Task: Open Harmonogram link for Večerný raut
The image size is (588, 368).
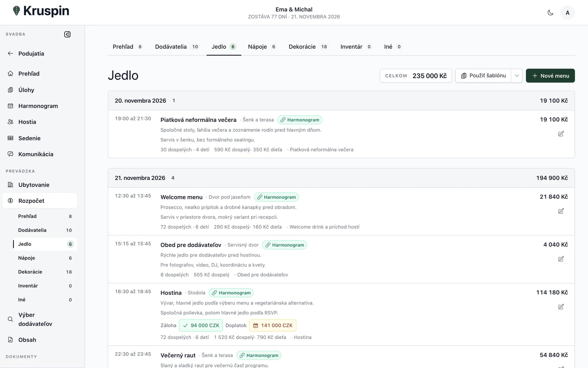Action: point(259,355)
